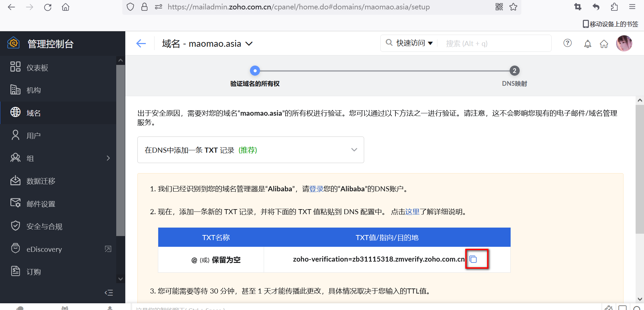Click the undo arrow toolbar icon
Screen dimensions: 644x310
(x=596, y=7)
